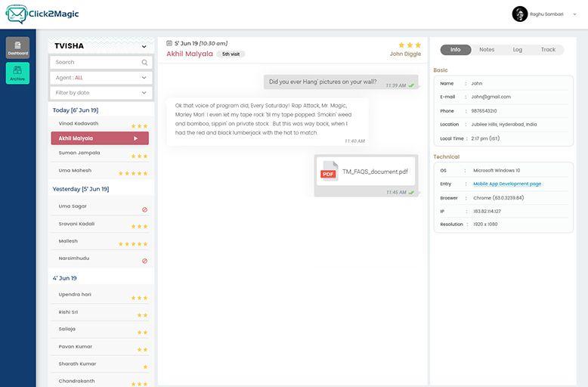
Task: Open the TM_FAQS_document.pdf file icon
Action: point(329,171)
